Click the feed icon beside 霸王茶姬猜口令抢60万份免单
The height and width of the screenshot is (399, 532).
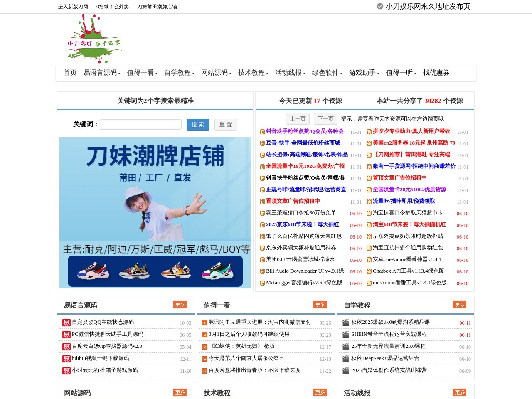(x=263, y=213)
